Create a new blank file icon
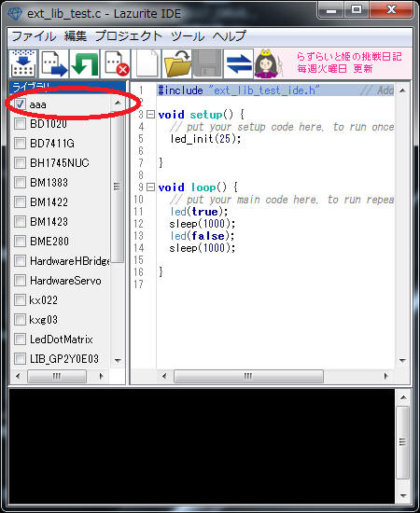The height and width of the screenshot is (513, 420). (x=147, y=63)
